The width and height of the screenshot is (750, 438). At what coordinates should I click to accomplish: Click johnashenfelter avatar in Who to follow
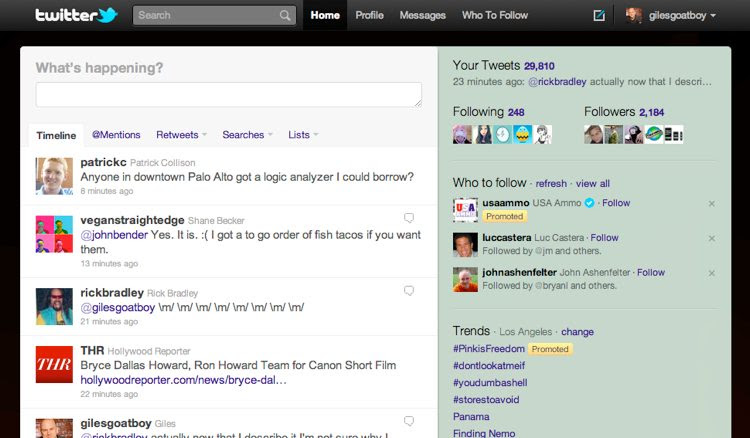[465, 280]
